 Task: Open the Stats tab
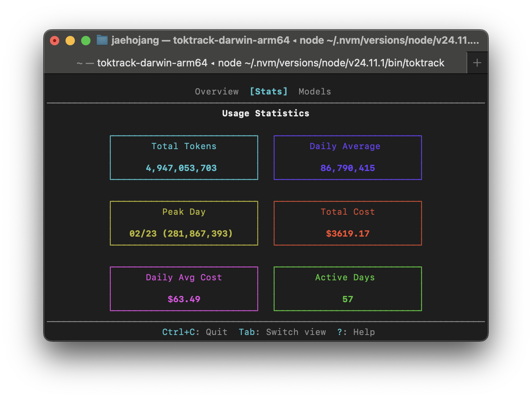[x=268, y=91]
